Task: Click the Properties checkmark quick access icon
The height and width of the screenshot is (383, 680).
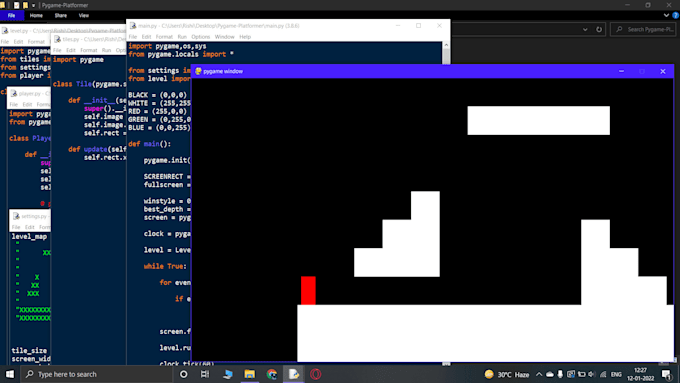Action: point(16,5)
